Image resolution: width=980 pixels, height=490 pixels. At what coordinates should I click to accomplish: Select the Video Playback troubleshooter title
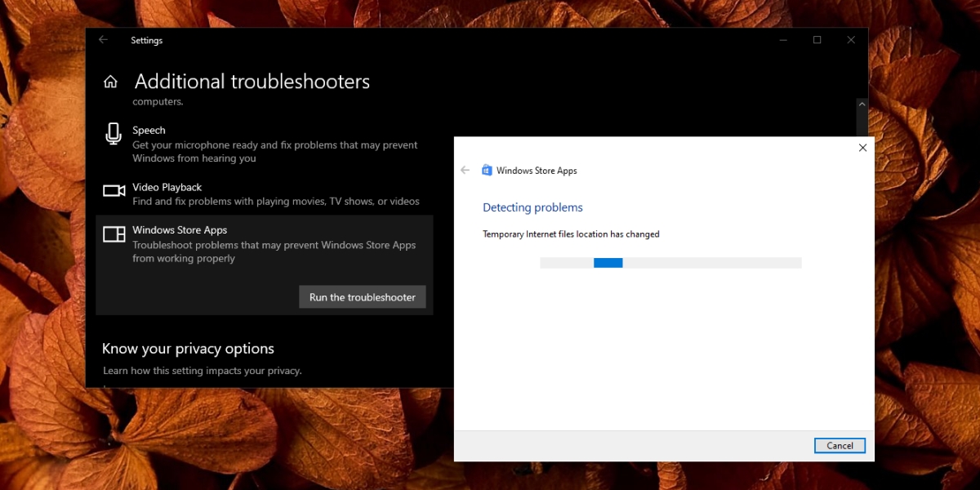[x=167, y=187]
